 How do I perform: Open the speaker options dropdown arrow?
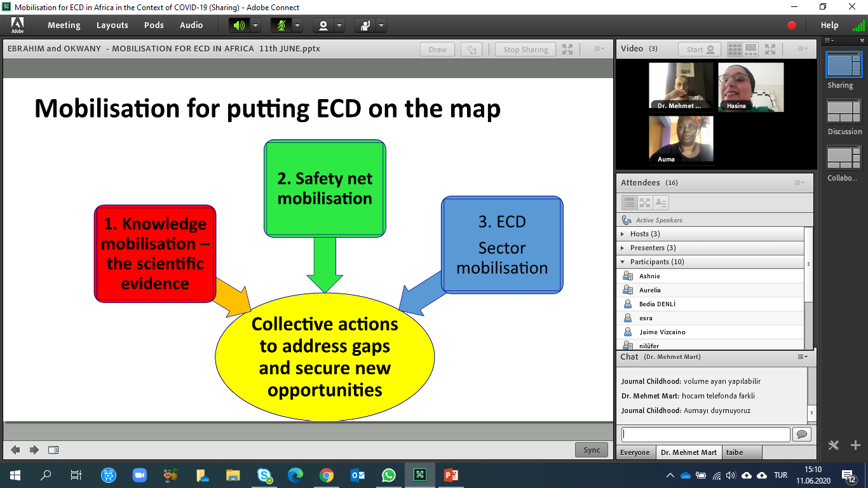255,25
